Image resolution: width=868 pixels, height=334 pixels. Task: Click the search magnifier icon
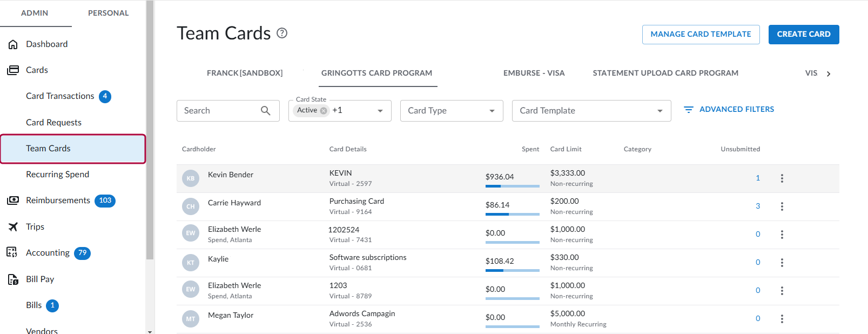coord(265,111)
